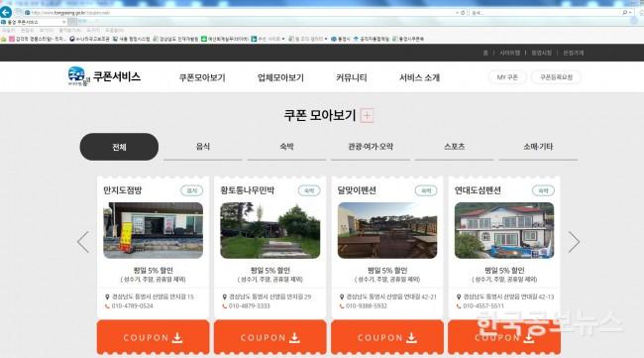Click the plus icon beside 쿠폰 모아보기 heading
This screenshot has width=644, height=358.
tap(367, 115)
